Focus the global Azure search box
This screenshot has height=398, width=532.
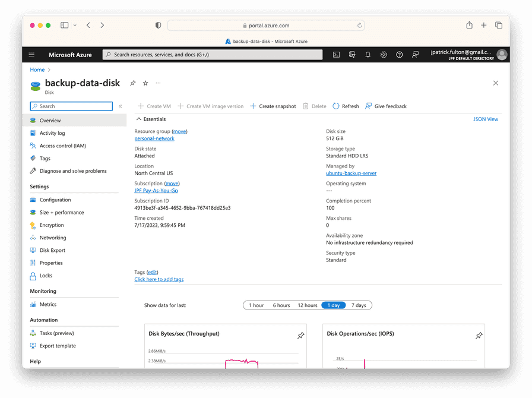click(x=213, y=55)
